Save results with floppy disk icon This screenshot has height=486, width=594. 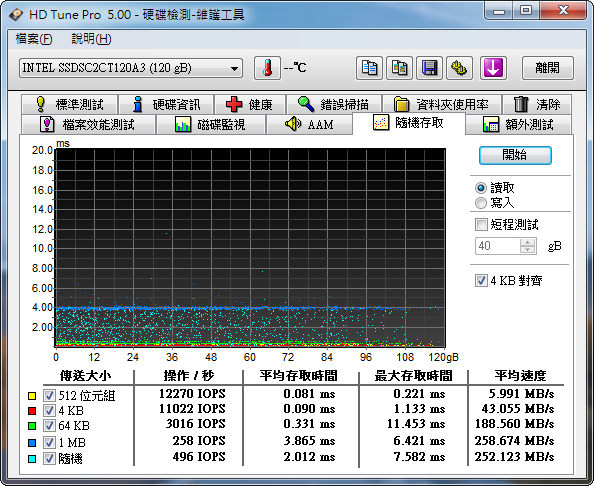point(429,68)
